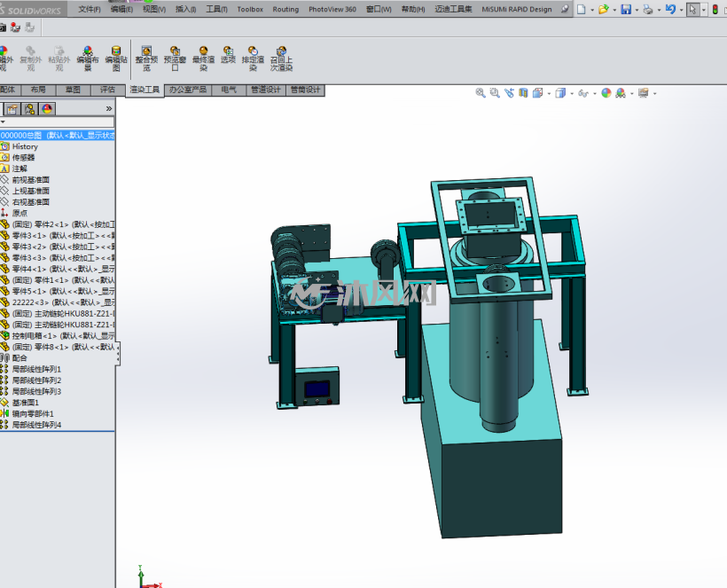Open the MiSUMi RAPiD Design menu
The image size is (727, 588).
(517, 9)
